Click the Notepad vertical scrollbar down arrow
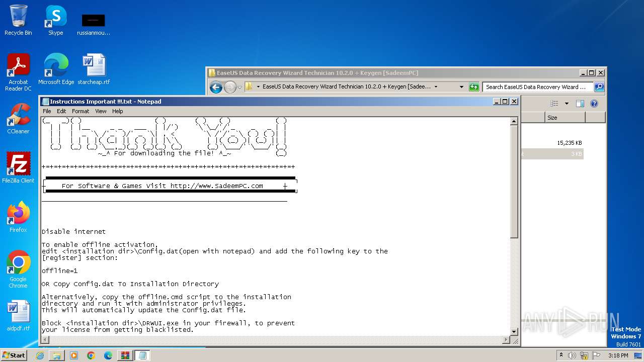 514,332
